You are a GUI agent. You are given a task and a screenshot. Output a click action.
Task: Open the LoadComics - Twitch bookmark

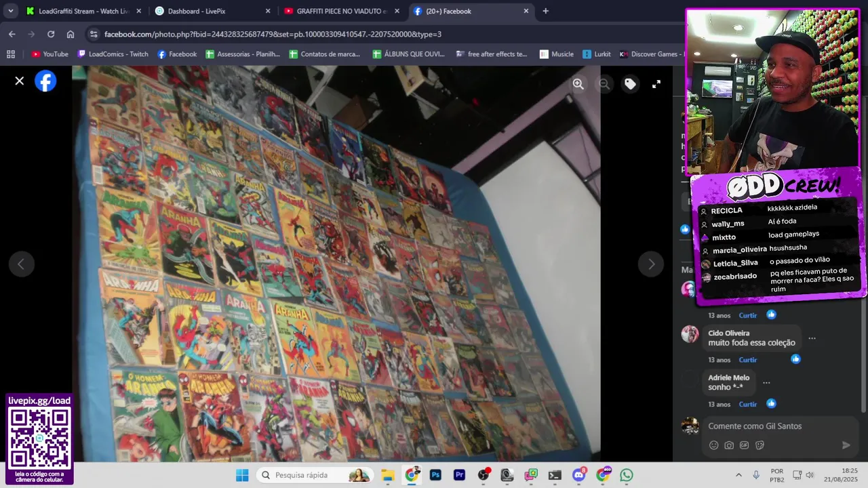[x=113, y=54]
